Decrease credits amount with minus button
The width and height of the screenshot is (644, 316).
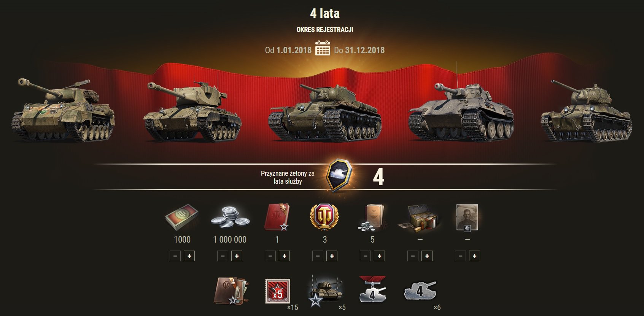tap(223, 256)
